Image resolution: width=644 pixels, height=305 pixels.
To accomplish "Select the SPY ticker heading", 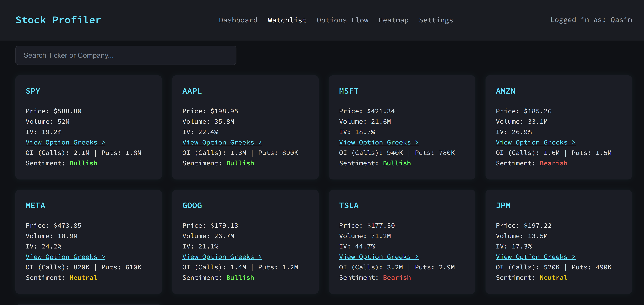I will 33,91.
